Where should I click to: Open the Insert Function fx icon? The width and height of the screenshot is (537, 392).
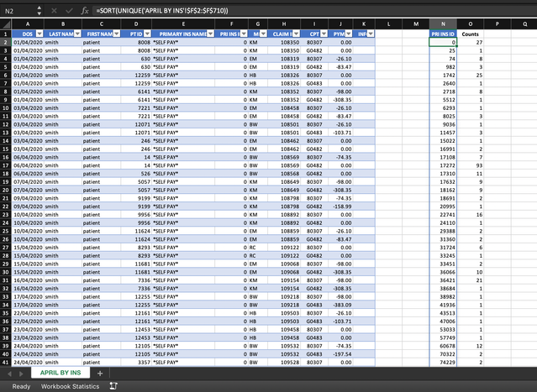click(x=85, y=11)
